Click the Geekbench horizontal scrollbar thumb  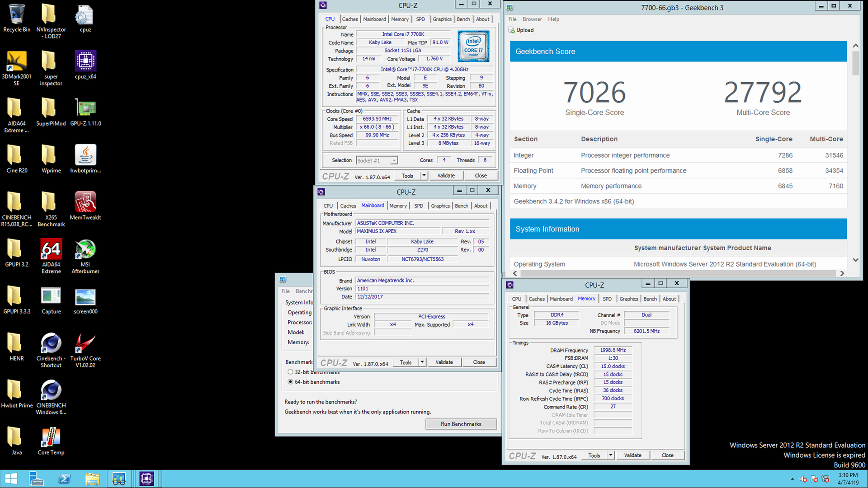(678, 273)
